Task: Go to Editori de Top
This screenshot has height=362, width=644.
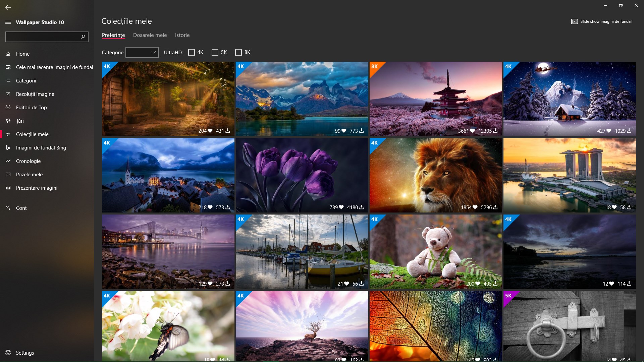Action: click(x=31, y=107)
